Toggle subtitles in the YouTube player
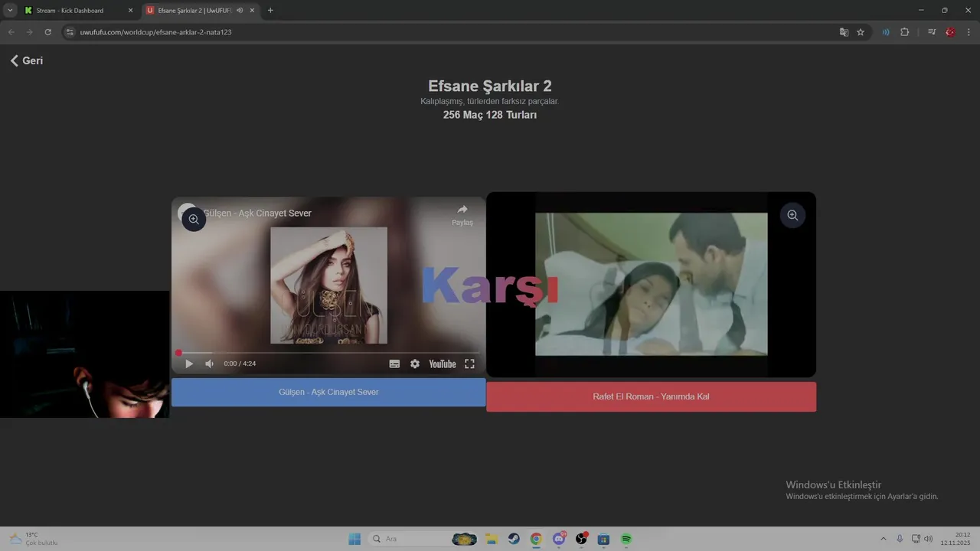Viewport: 980px width, 551px height. click(x=394, y=364)
